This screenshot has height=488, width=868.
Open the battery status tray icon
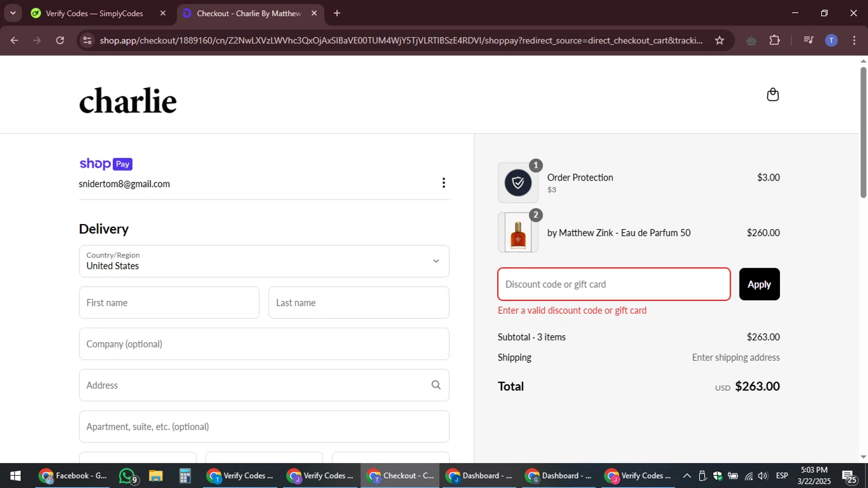click(x=733, y=476)
